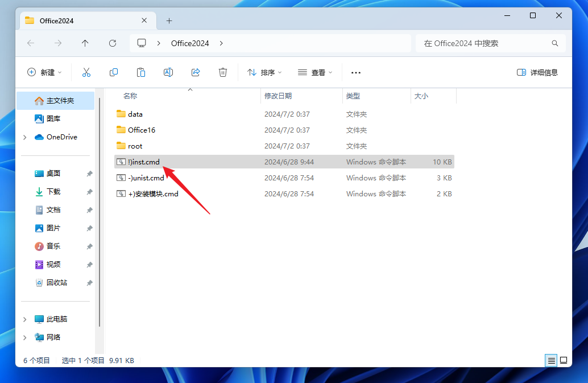588x383 pixels.
Task: Open 图片 in quick access
Action: 53,228
